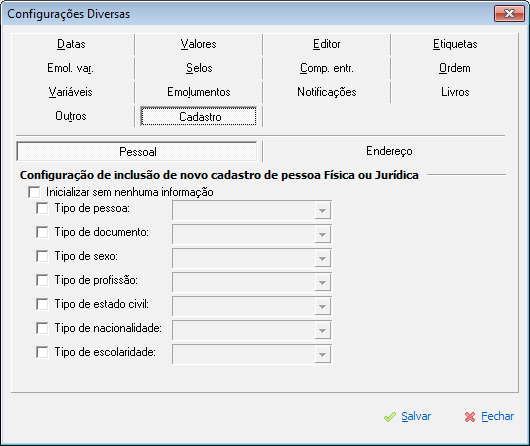Open the Notificações tab
This screenshot has width=530, height=446.
point(327,92)
